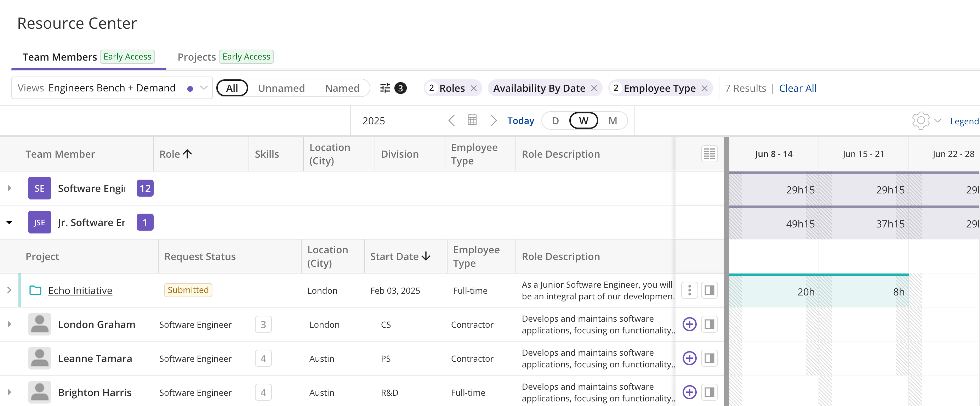Screen dimensions: 980x406
Task: Sort by Role column ascending arrow
Action: pyautogui.click(x=187, y=154)
